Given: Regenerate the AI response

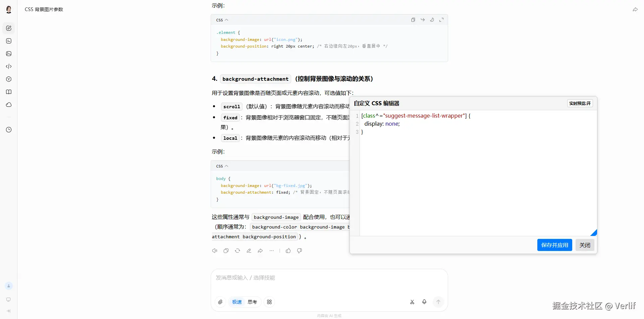Looking at the screenshot, I should coord(237,251).
